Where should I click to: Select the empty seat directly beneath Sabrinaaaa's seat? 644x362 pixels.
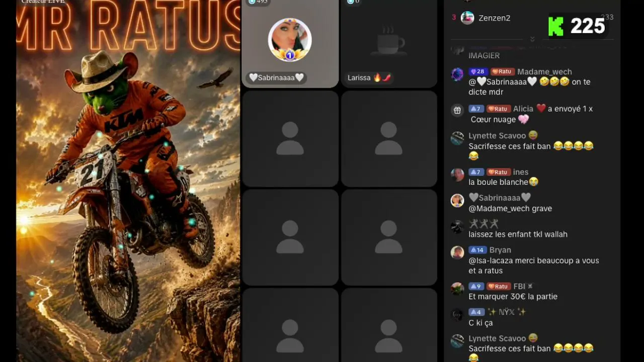(x=290, y=139)
